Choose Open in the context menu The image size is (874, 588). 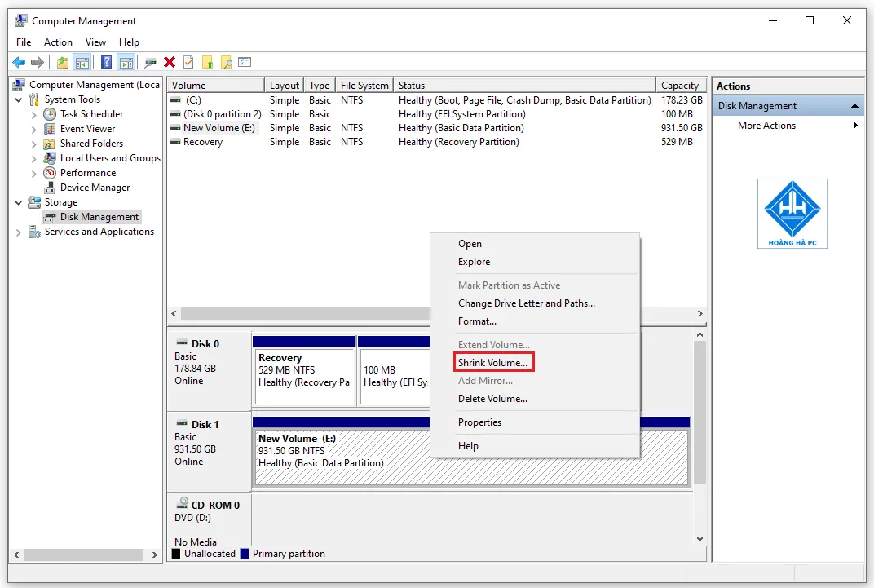470,244
